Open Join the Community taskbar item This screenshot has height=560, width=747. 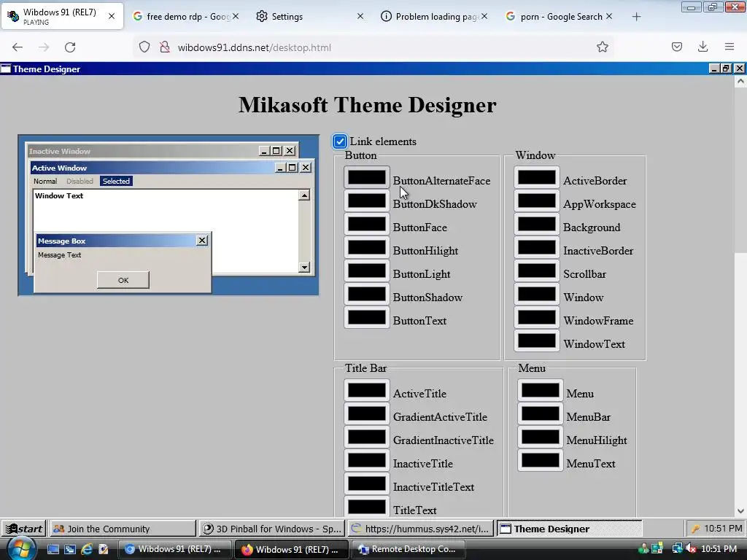click(x=123, y=529)
